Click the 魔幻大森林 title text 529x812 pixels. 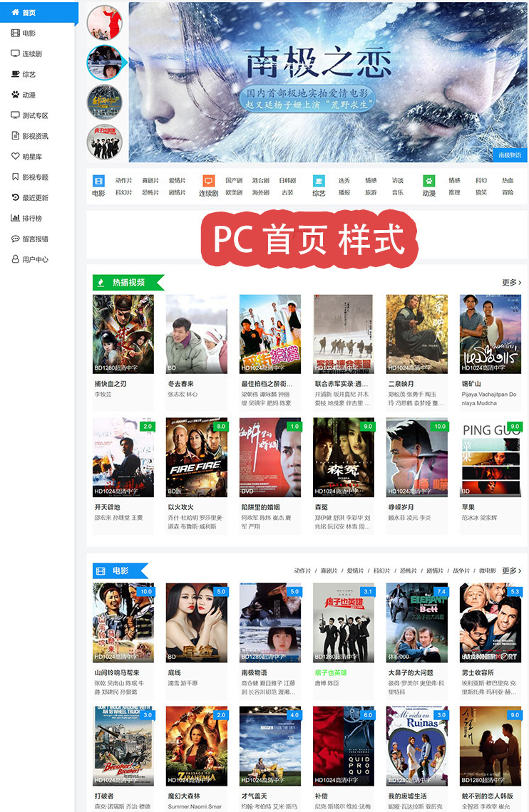[x=184, y=796]
